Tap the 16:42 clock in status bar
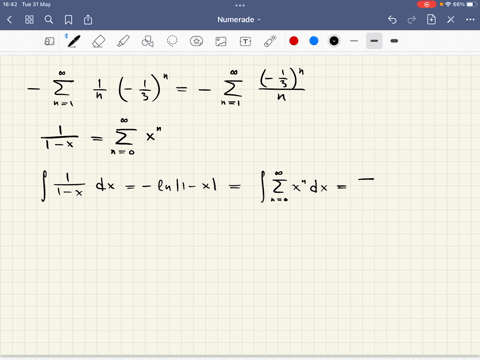The height and width of the screenshot is (360, 480). click(10, 4)
